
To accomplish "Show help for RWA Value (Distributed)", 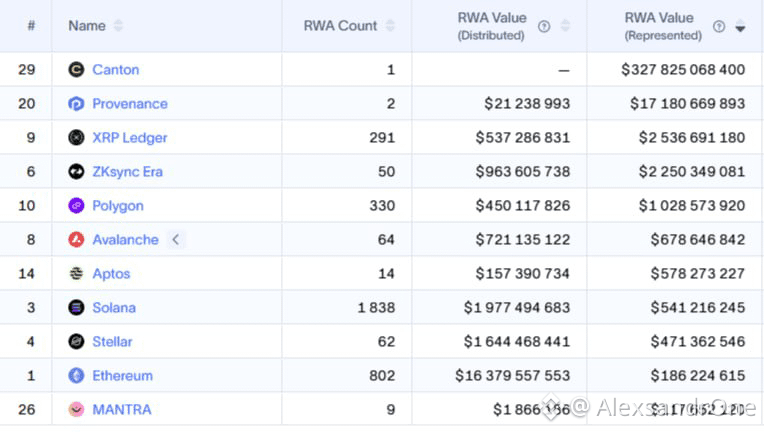I will pos(544,26).
